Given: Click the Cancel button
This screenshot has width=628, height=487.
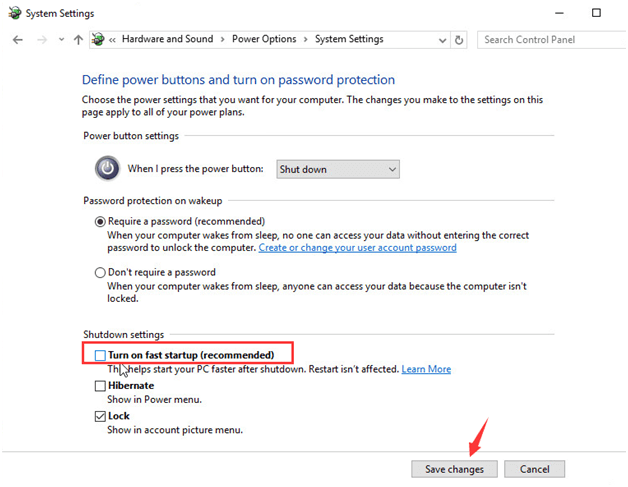Looking at the screenshot, I should click(534, 468).
